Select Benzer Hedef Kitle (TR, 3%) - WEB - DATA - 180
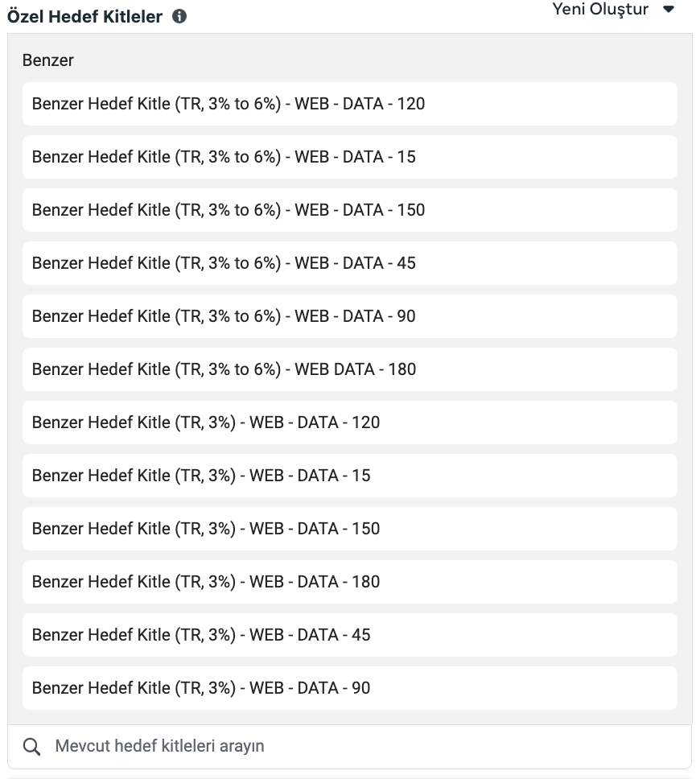The image size is (700, 779). 349,582
